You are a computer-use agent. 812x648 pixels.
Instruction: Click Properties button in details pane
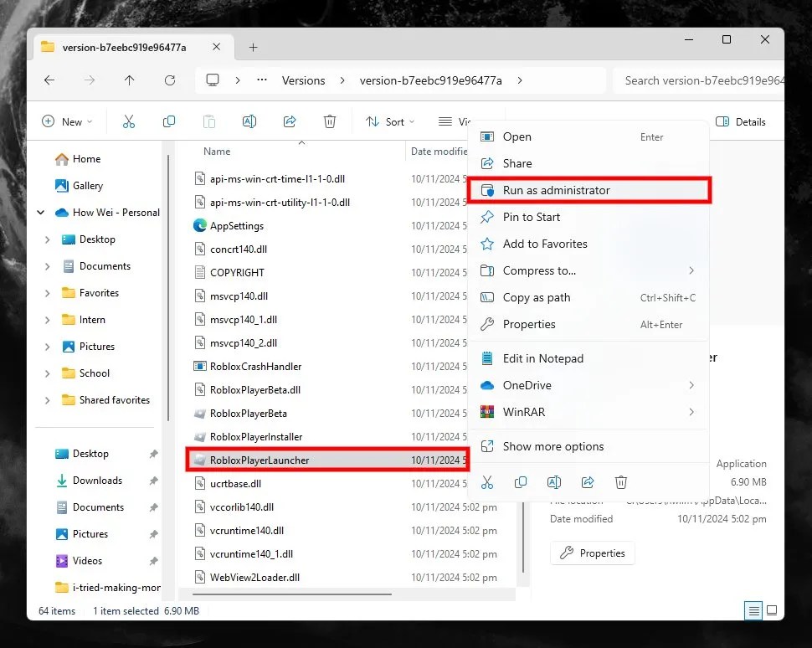tap(593, 553)
